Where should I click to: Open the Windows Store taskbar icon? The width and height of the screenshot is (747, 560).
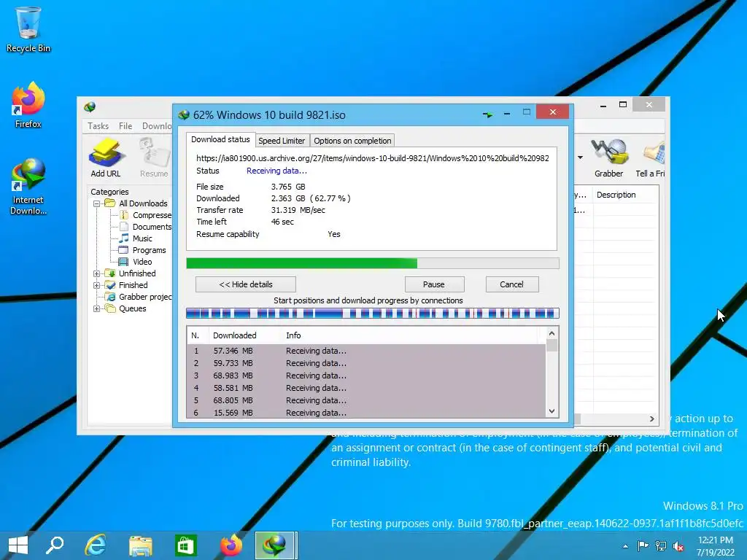click(x=186, y=545)
